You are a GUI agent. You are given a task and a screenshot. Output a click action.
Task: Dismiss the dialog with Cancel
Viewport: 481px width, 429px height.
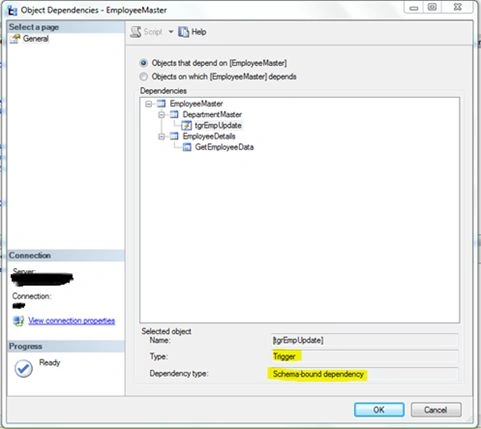pyautogui.click(x=436, y=410)
